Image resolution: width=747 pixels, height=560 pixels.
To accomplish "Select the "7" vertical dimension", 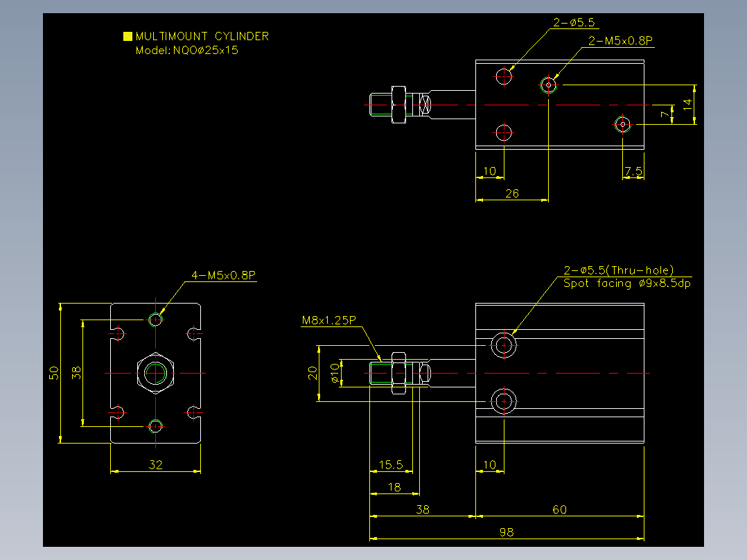I will (665, 114).
